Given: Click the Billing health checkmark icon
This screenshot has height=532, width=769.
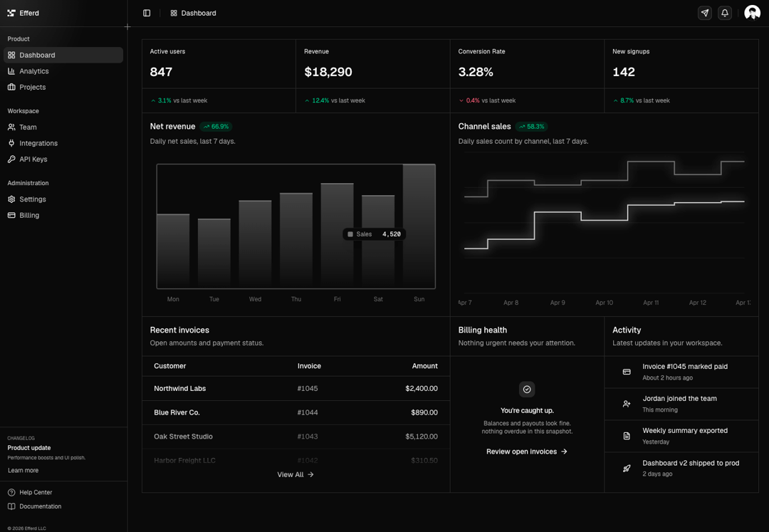Looking at the screenshot, I should 527,390.
